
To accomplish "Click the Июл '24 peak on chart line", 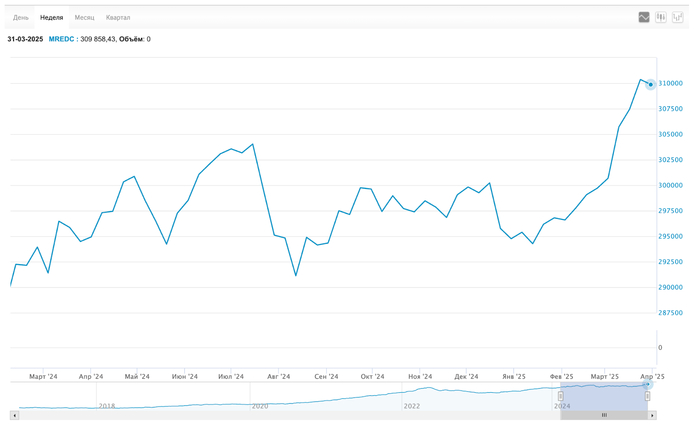I will point(253,144).
